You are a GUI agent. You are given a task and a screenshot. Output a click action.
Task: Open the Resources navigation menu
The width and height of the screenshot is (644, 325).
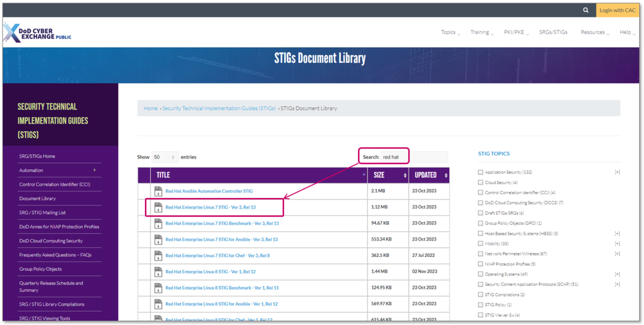click(595, 32)
